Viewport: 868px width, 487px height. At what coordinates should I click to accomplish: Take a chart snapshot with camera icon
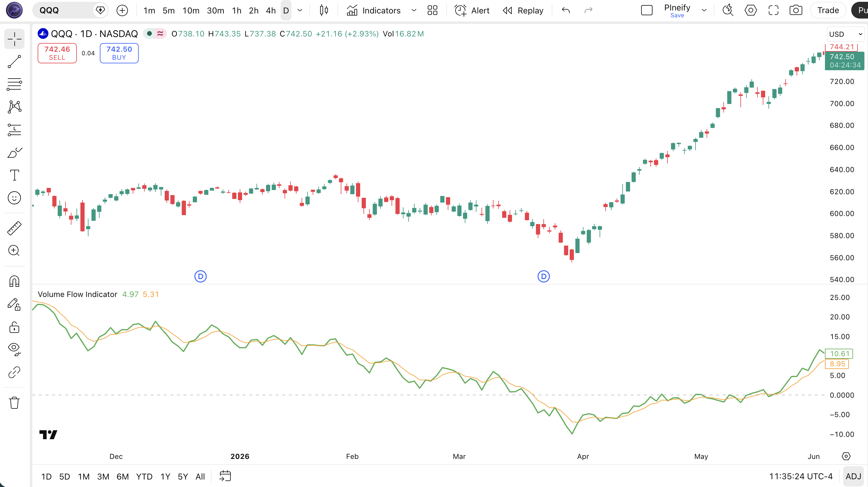796,10
